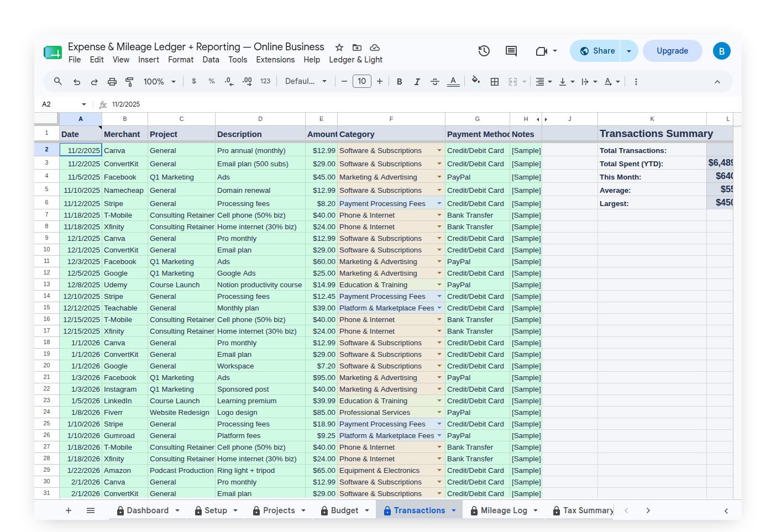Select column D header
This screenshot has width=776, height=532.
[x=260, y=119]
